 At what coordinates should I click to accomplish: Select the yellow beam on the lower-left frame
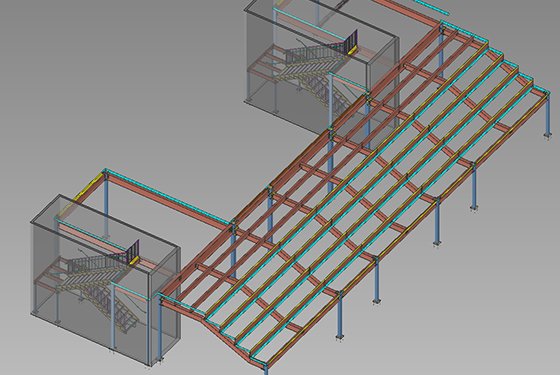pos(87,190)
